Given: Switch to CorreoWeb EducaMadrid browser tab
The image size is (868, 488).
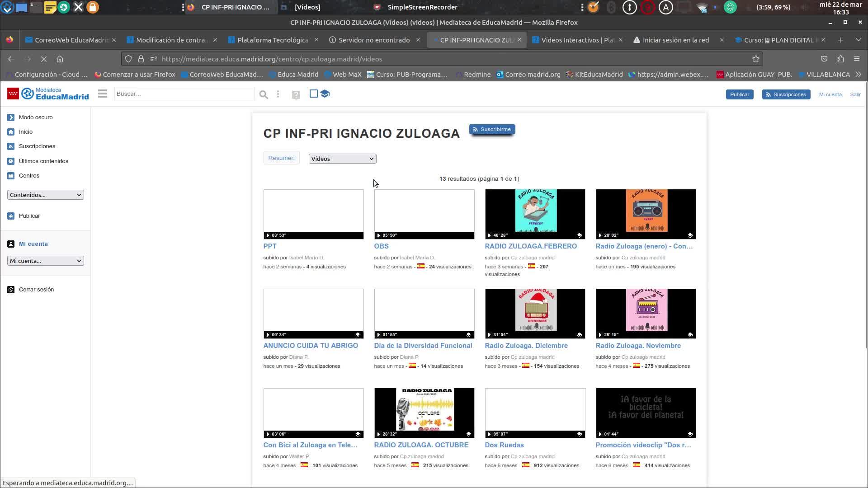Looking at the screenshot, I should click(x=71, y=40).
